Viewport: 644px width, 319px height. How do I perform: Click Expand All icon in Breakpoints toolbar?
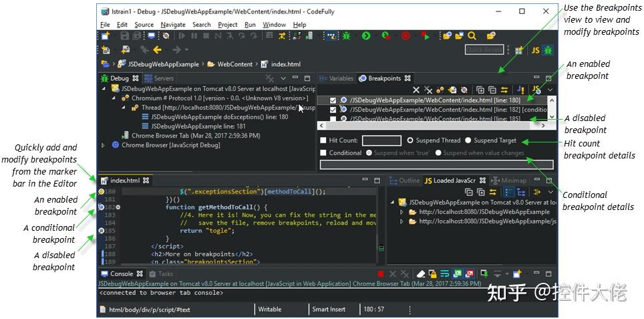480,90
